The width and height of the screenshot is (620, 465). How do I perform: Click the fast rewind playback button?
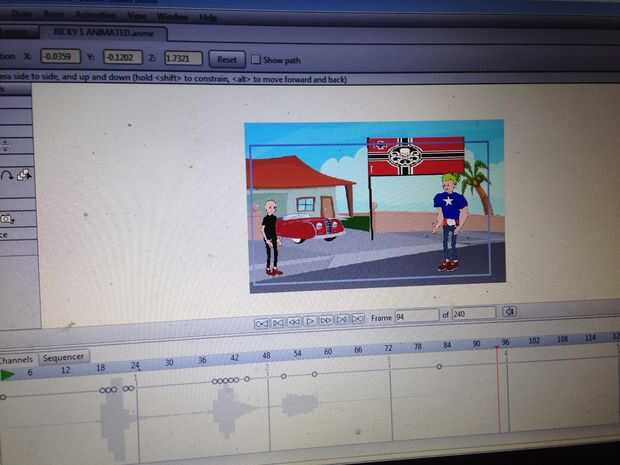tap(294, 322)
